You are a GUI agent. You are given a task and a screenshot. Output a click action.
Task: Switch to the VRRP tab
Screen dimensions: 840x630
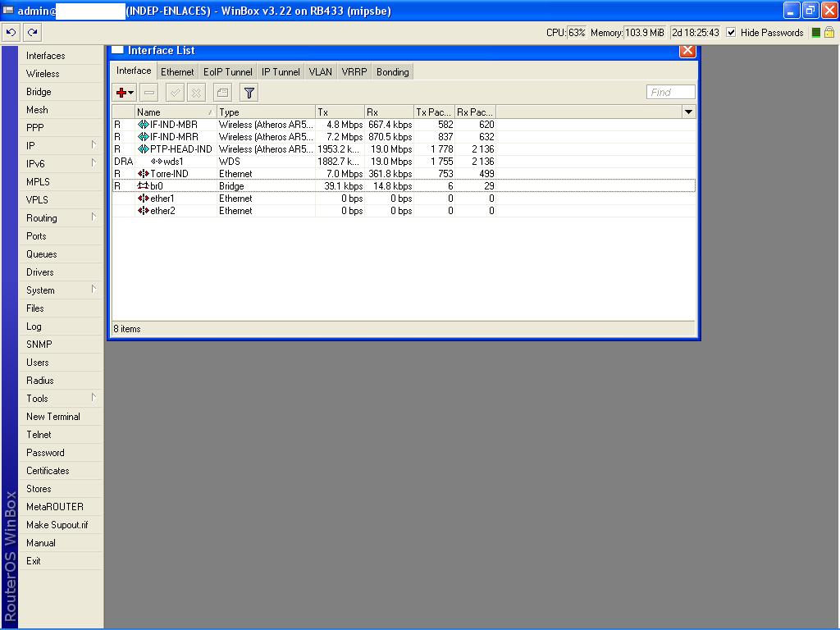click(x=354, y=72)
